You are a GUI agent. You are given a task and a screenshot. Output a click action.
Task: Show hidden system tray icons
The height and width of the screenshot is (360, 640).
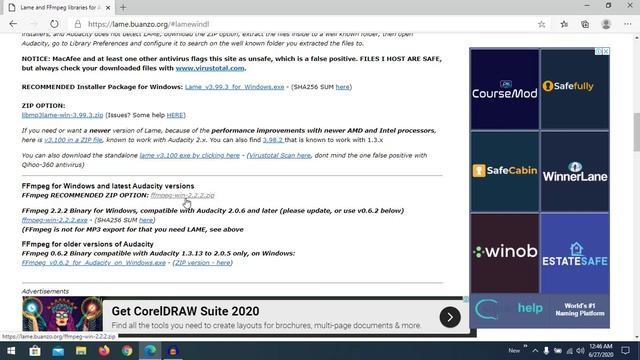[535, 351]
